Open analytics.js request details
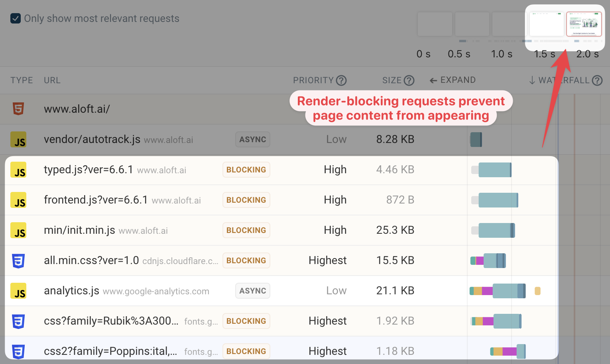This screenshot has height=364, width=610. [71, 291]
